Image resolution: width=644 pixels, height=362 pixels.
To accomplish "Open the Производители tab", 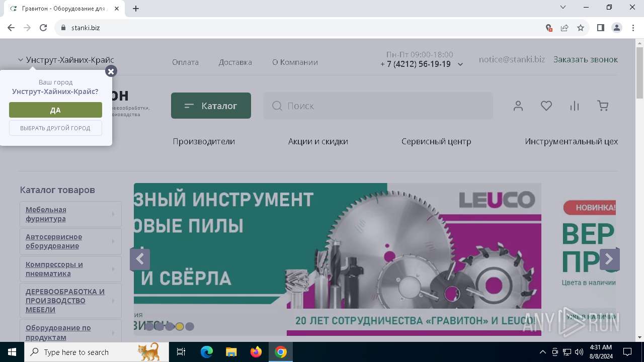I will (204, 141).
